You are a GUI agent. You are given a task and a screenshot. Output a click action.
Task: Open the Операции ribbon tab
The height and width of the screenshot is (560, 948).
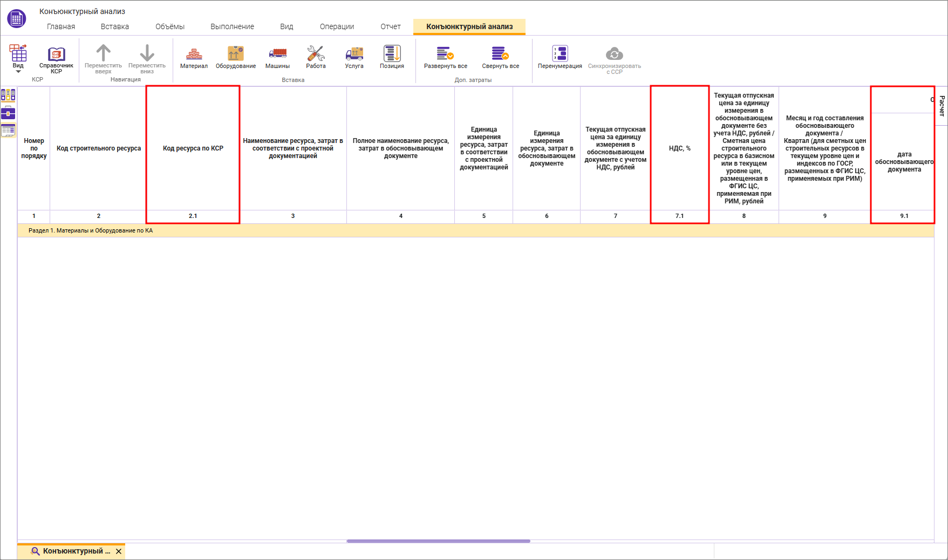click(x=337, y=26)
